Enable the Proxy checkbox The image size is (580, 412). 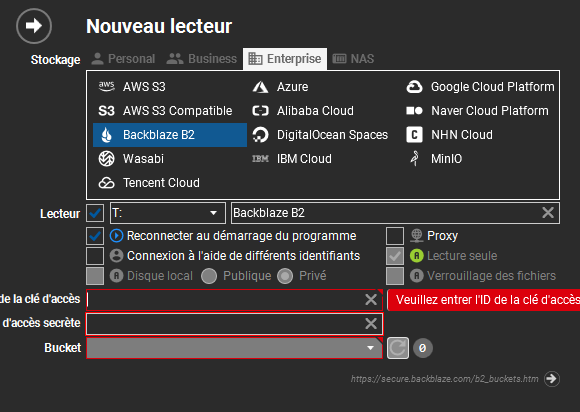pos(395,236)
